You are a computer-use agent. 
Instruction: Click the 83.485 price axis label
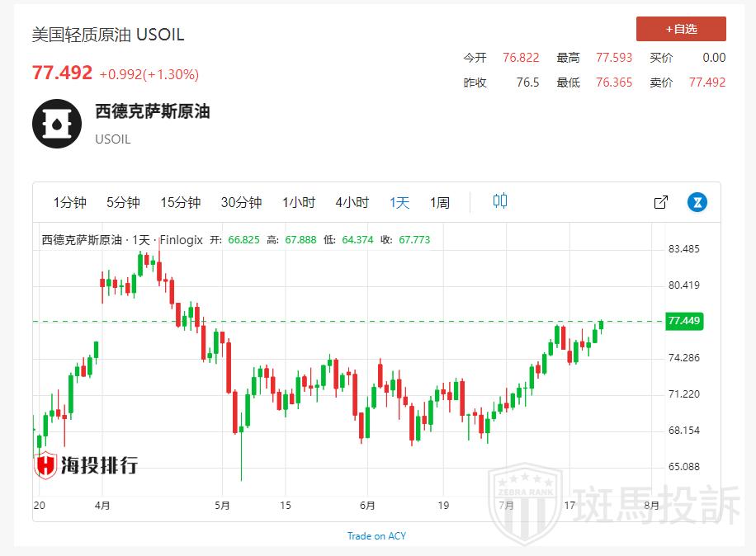pyautogui.click(x=683, y=249)
